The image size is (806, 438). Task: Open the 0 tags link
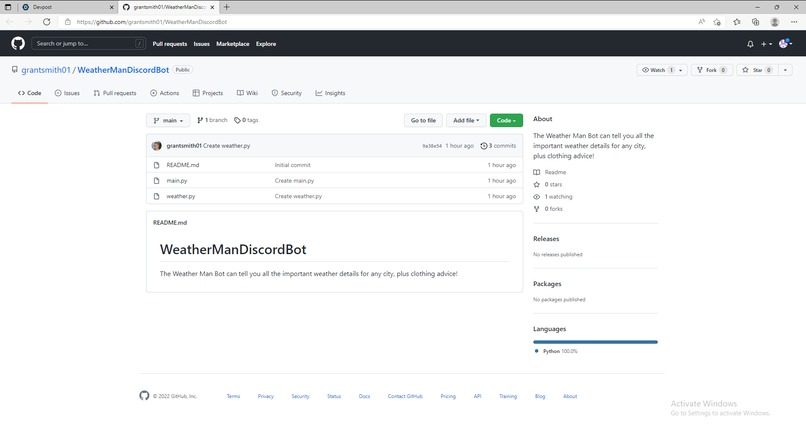click(x=246, y=120)
